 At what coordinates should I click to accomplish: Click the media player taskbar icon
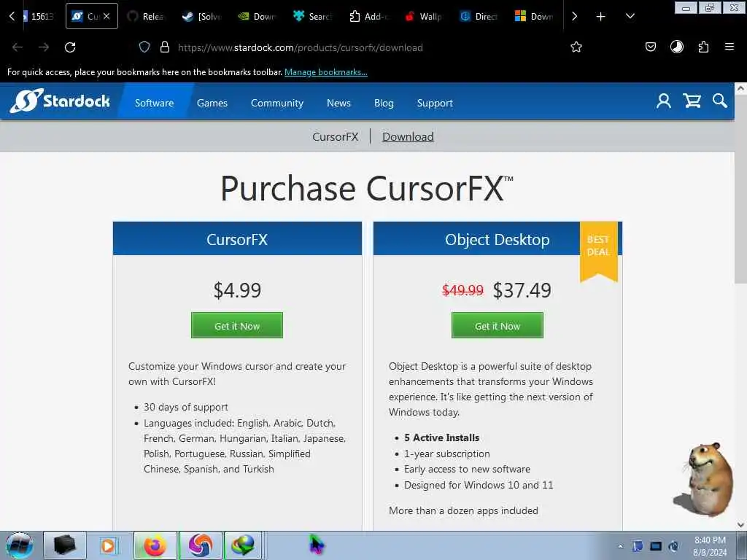click(108, 545)
